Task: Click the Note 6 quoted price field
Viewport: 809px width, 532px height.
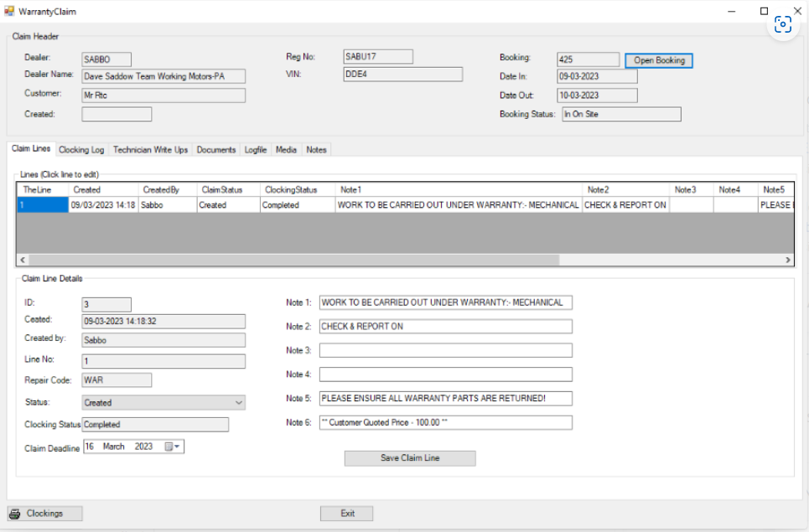Action: tap(446, 423)
